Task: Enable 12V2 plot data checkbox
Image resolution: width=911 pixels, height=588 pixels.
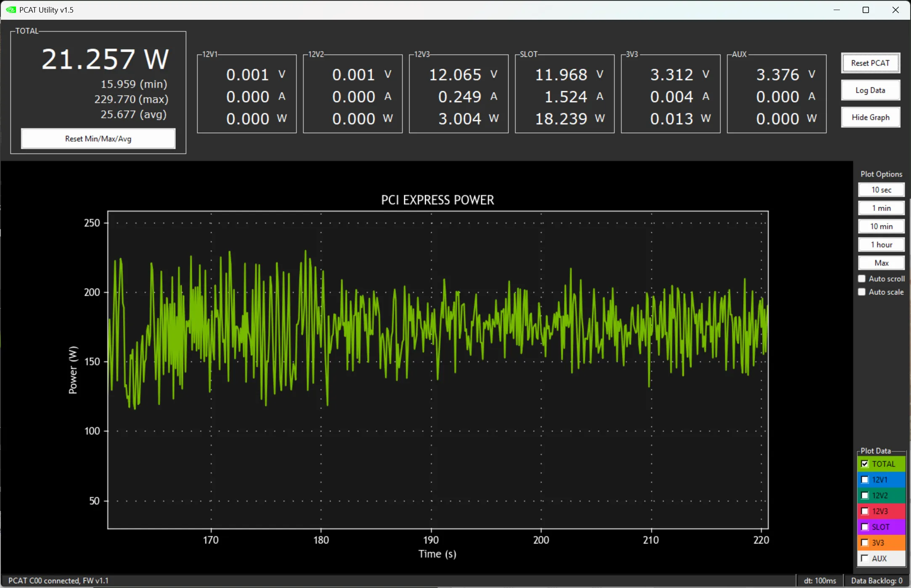Action: tap(865, 496)
